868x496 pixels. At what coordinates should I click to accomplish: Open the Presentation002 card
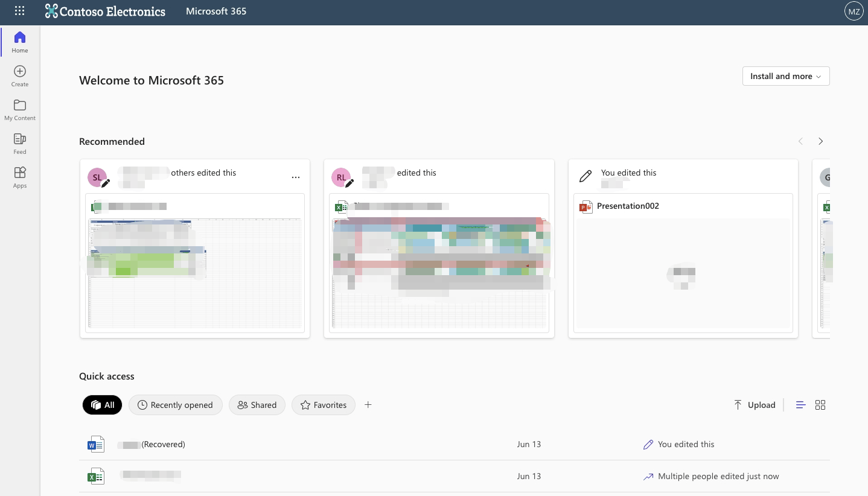point(683,248)
